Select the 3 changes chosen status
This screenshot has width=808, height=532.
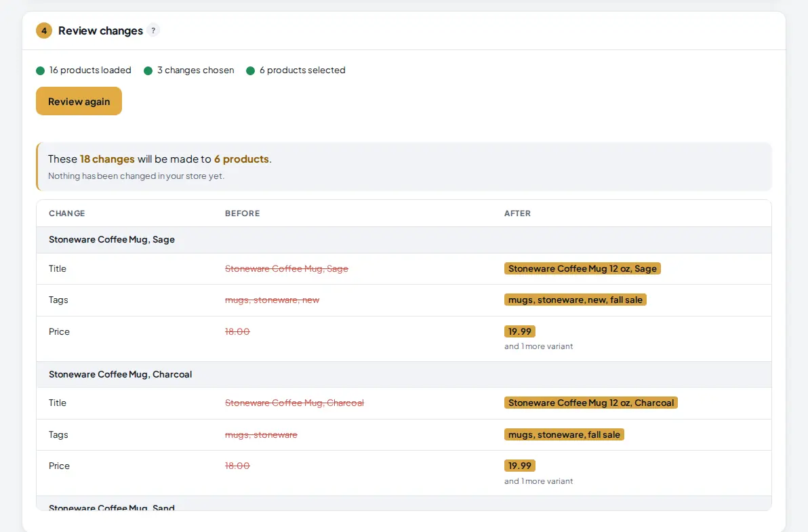click(189, 70)
